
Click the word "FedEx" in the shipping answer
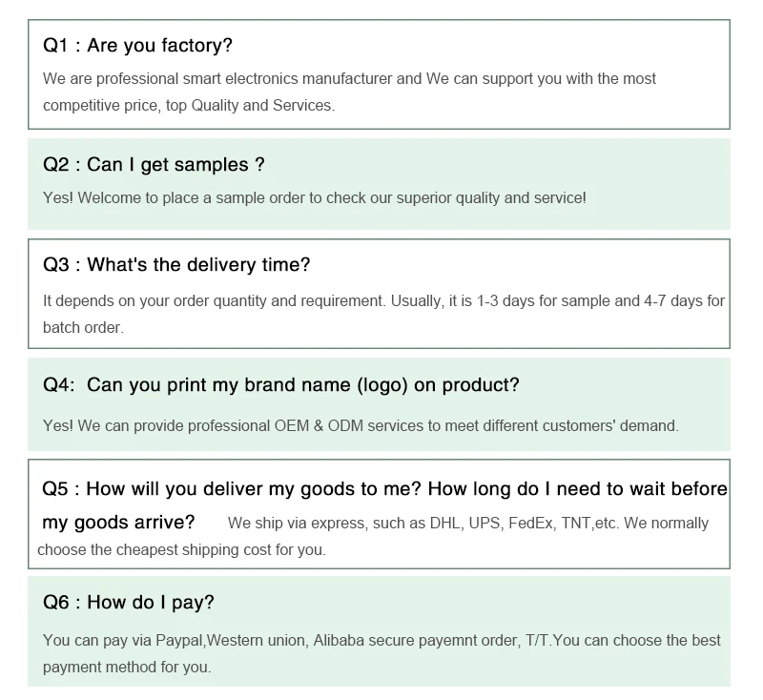coord(530,524)
